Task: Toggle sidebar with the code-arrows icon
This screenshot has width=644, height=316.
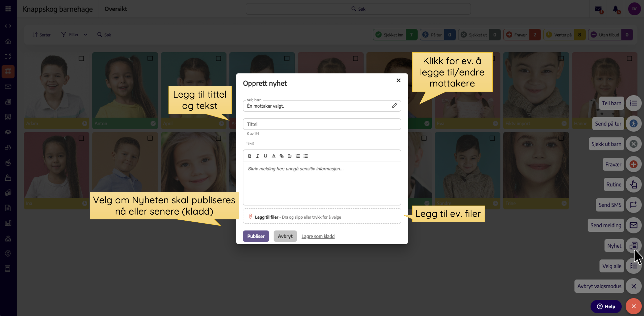Action: (x=8, y=26)
